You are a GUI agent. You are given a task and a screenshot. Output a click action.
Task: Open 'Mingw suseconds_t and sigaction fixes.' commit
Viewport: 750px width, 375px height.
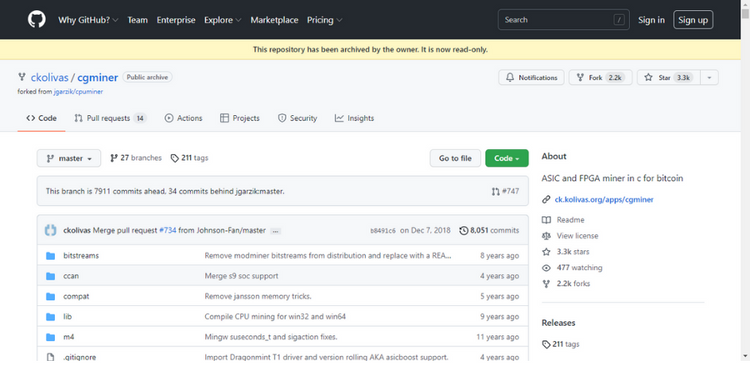coord(271,337)
